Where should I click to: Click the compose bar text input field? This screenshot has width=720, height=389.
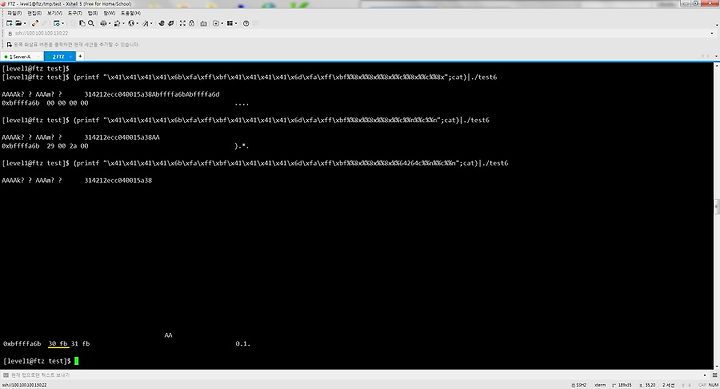(358, 375)
